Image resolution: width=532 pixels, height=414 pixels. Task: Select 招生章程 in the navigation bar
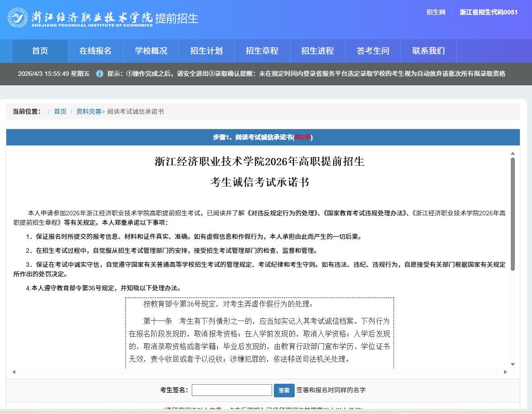pyautogui.click(x=262, y=51)
